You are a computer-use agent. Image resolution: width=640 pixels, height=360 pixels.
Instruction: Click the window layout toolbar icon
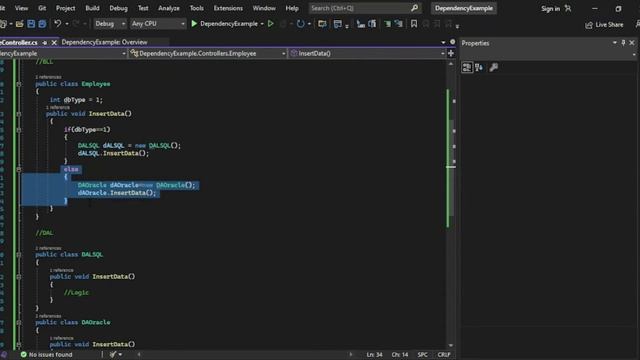(337, 24)
